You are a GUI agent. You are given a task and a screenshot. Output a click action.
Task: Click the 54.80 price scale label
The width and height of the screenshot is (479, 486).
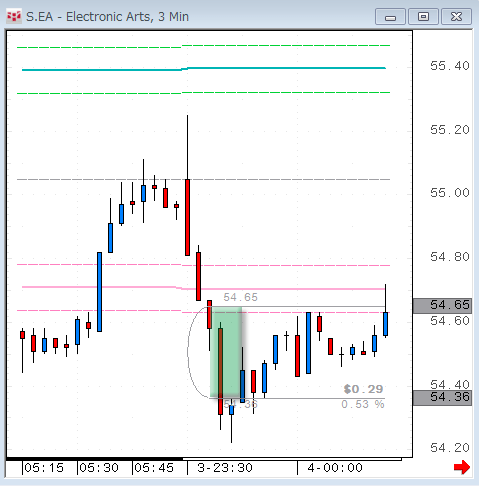(450, 257)
